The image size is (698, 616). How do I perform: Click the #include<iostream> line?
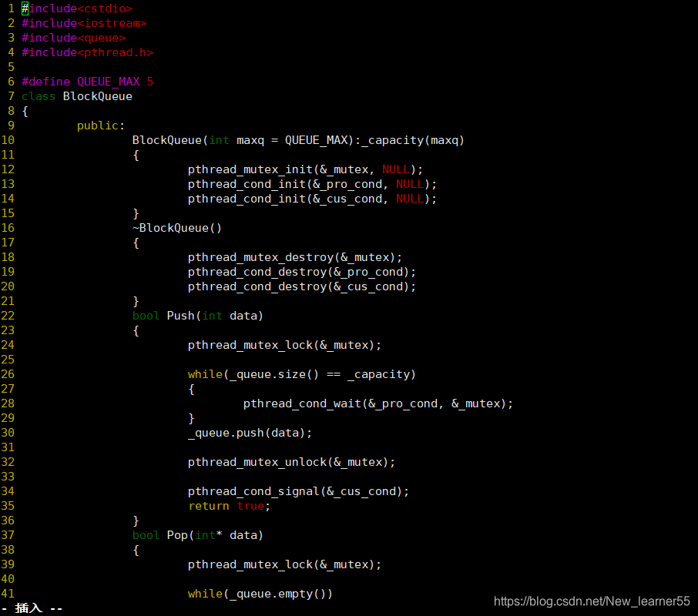[x=84, y=23]
